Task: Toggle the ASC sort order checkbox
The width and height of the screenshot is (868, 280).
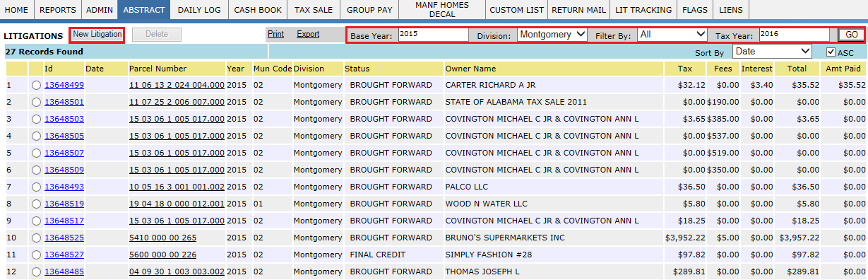Action: 831,52
